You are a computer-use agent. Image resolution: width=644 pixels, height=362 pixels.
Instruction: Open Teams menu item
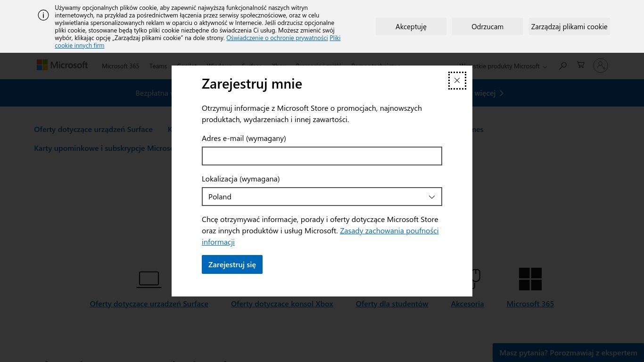[158, 66]
